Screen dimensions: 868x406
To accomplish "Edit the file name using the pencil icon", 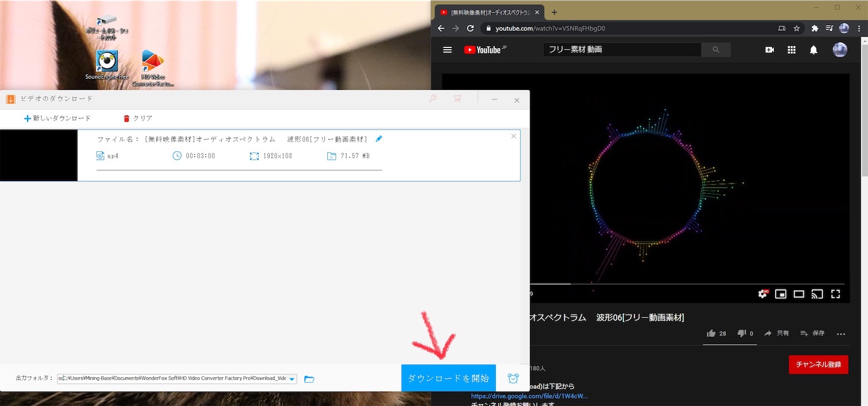I will click(379, 139).
